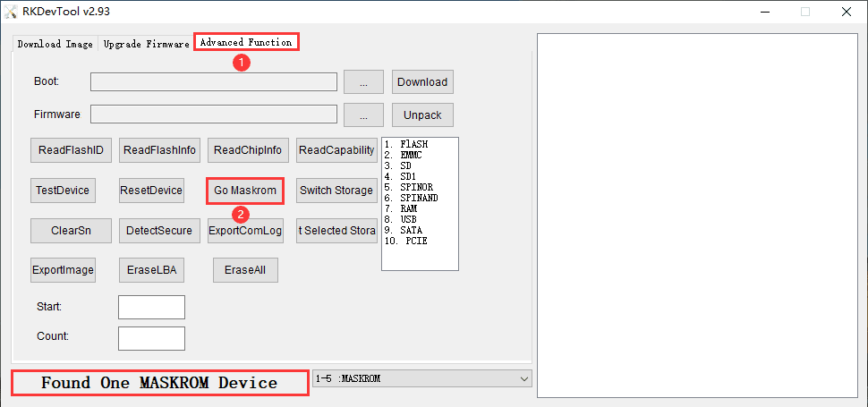Click the RKDevTool icon in title bar
This screenshot has width=868, height=407.
[x=12, y=12]
